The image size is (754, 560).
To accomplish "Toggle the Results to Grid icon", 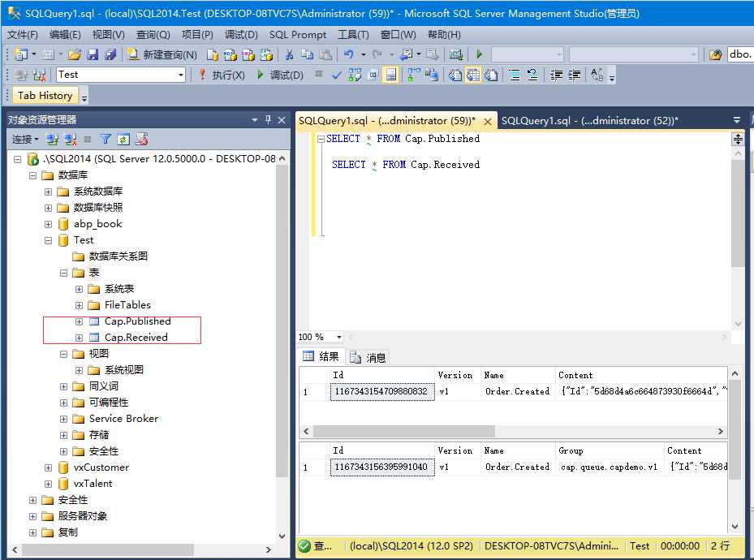I will pyautogui.click(x=473, y=75).
